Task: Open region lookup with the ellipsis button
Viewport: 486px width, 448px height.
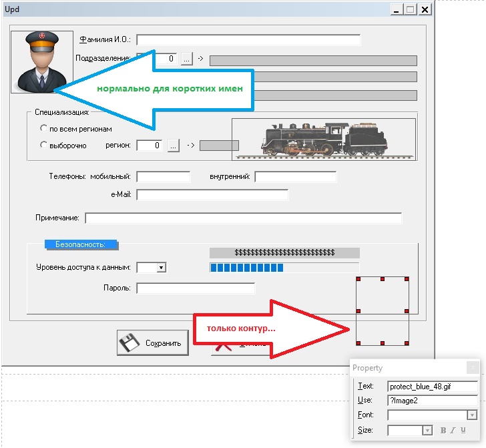Action: [173, 145]
